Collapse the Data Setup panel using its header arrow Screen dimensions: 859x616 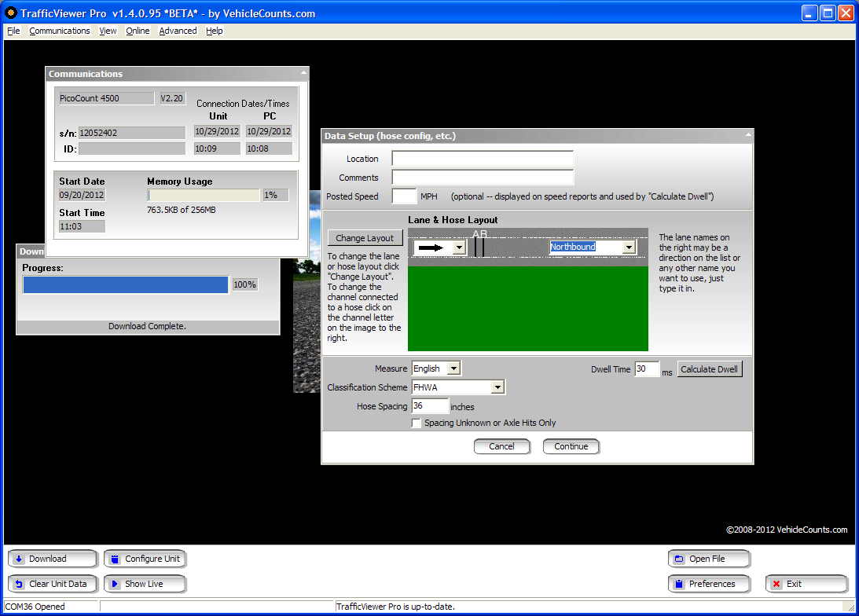(x=748, y=134)
